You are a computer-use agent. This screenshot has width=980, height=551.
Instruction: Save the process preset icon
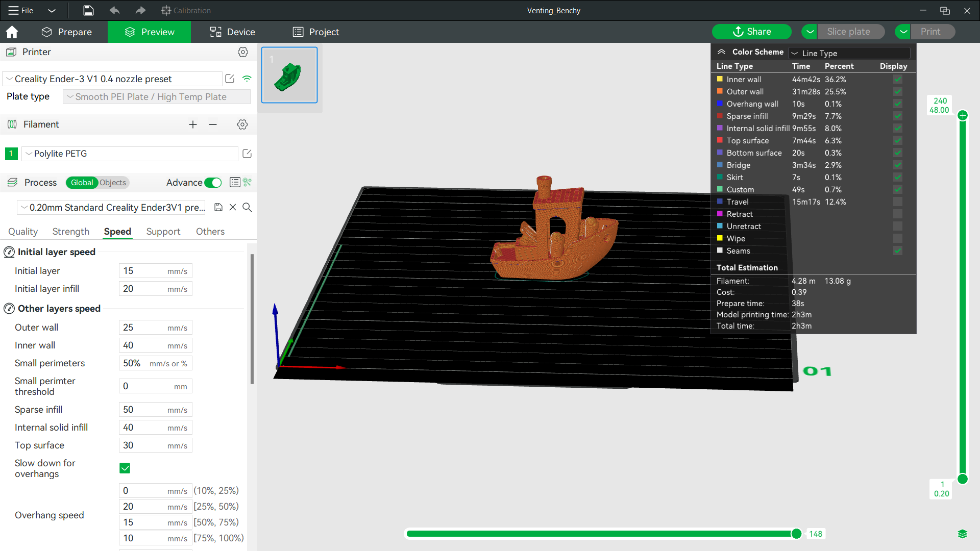[x=218, y=207]
